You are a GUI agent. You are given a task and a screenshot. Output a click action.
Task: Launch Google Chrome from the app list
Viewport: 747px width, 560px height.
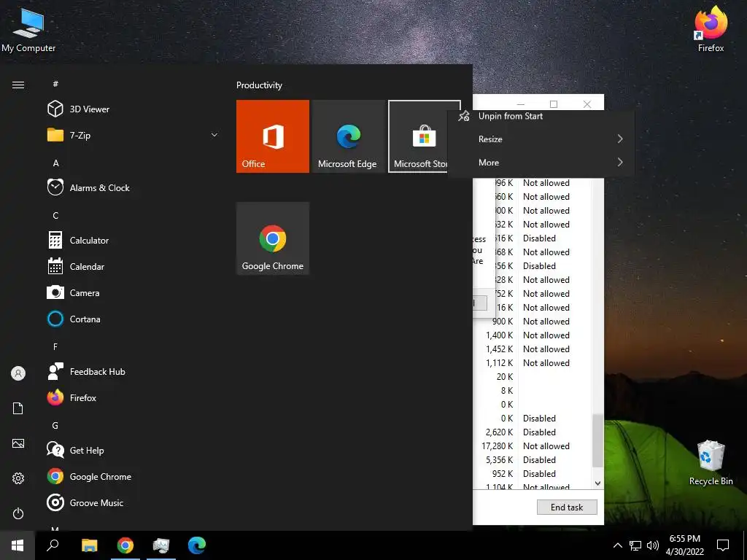(131, 476)
